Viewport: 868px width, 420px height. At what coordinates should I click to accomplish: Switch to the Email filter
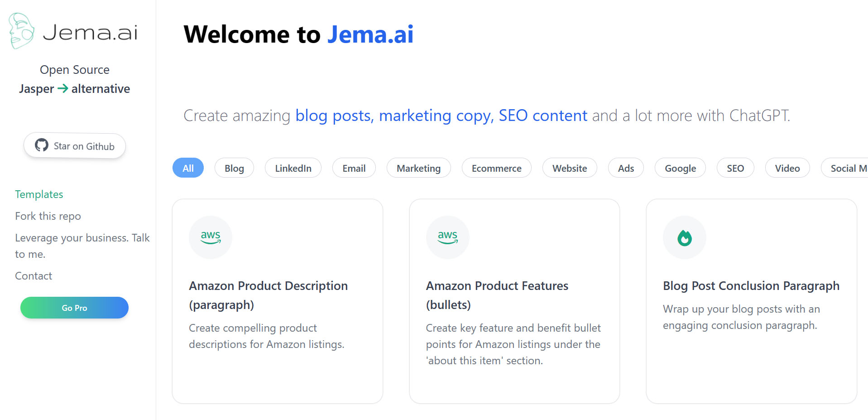354,168
